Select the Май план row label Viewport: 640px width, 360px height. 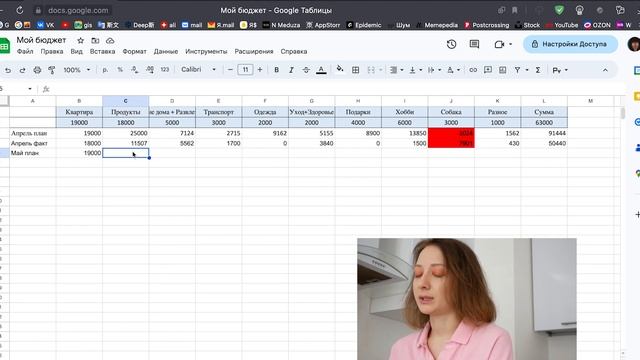point(33,153)
